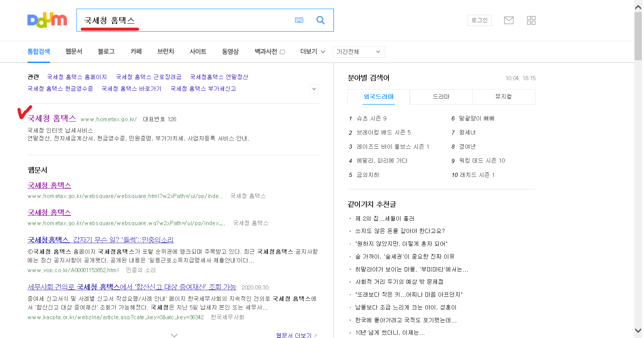Open the main 국세청 홈택스 site result

point(52,118)
